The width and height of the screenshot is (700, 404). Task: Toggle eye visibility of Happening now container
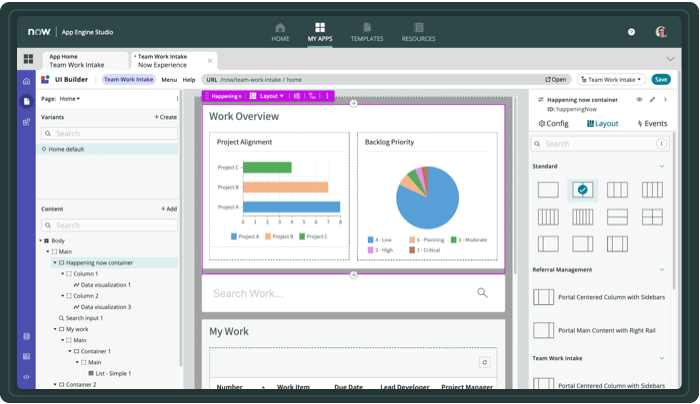pos(639,100)
